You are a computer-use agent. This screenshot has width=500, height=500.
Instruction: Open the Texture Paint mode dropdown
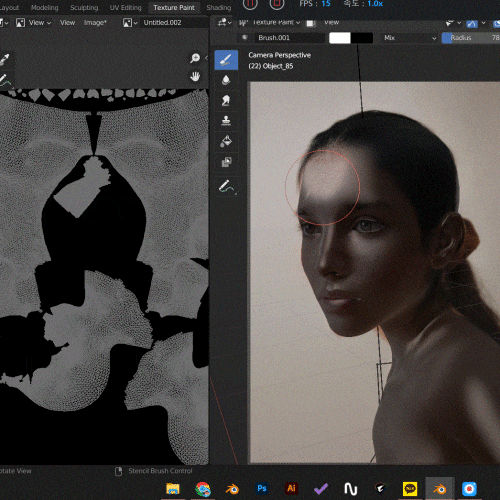point(270,22)
